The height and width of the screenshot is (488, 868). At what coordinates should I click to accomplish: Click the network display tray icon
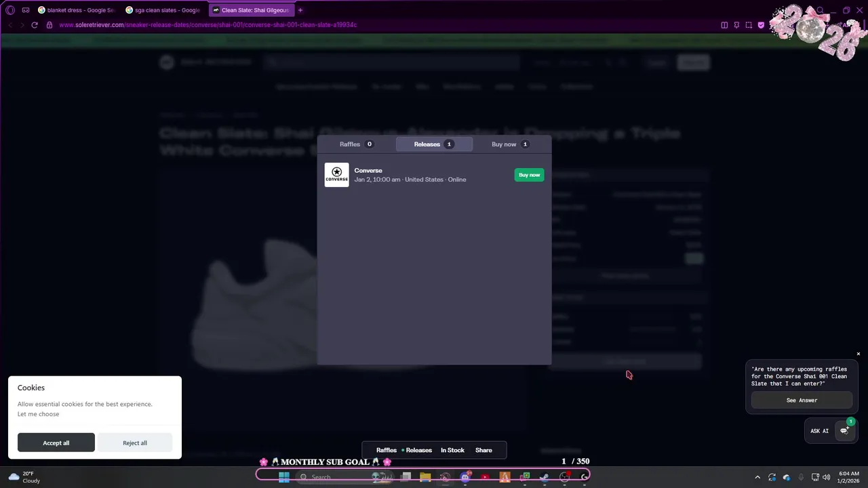tap(815, 477)
